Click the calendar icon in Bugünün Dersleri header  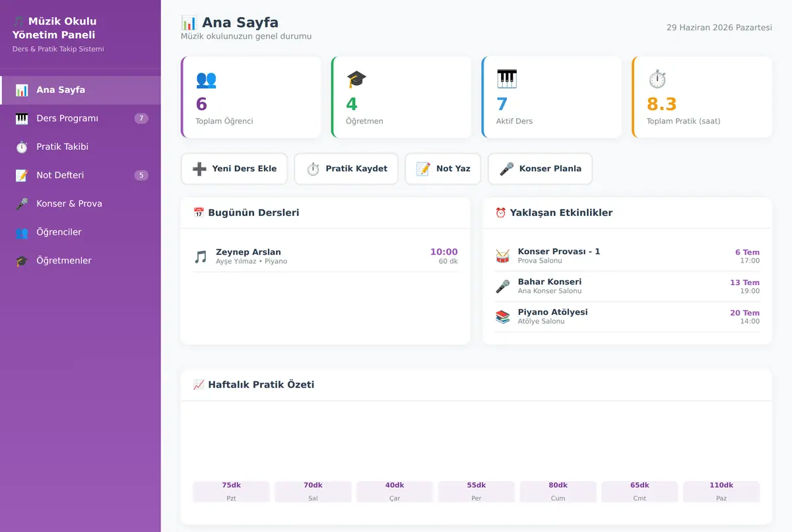click(x=199, y=213)
